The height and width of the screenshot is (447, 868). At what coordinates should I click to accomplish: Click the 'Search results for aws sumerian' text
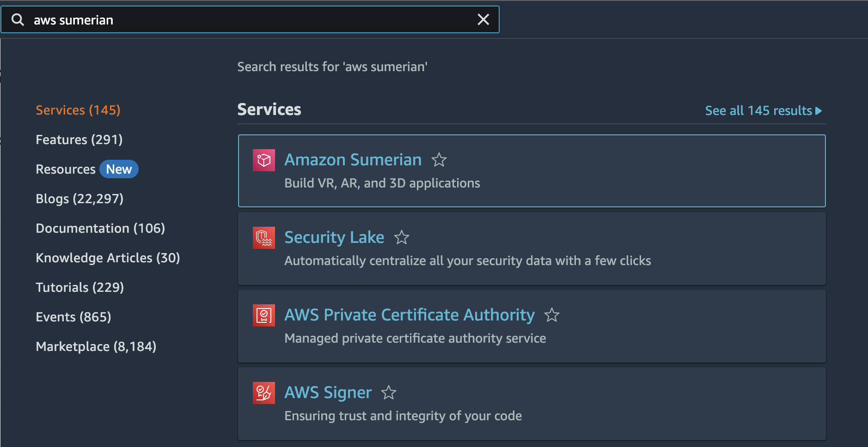pyautogui.click(x=332, y=67)
